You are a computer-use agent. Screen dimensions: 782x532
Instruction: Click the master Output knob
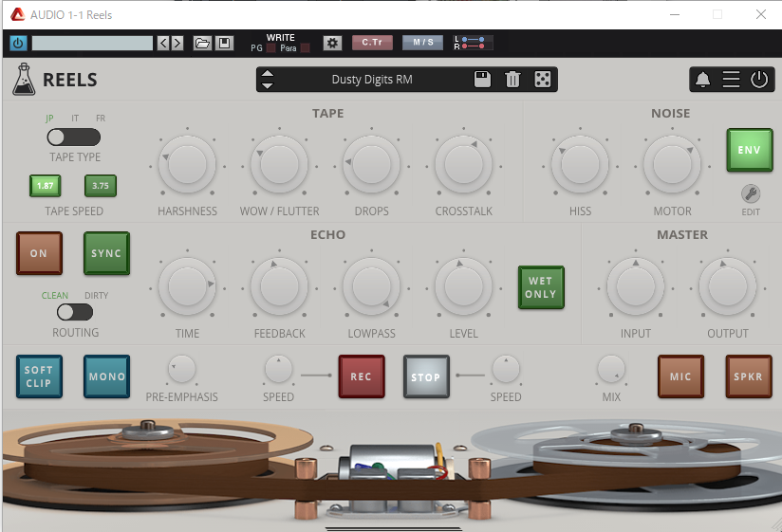(x=728, y=286)
